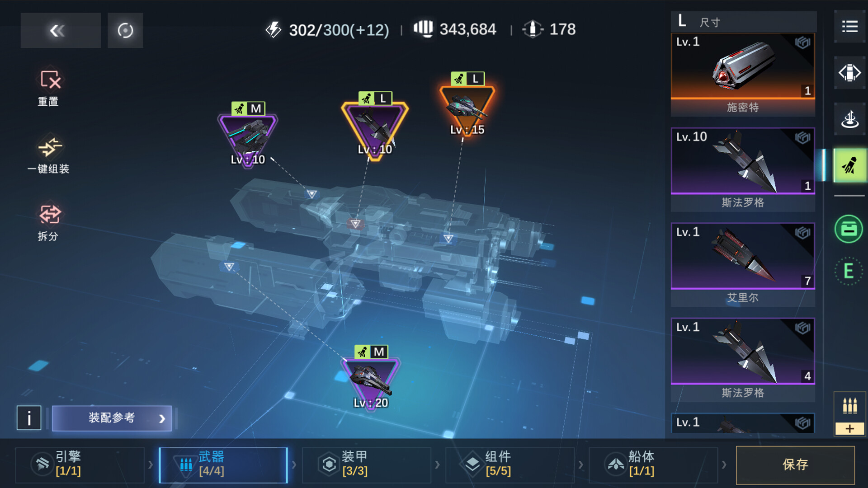Open the L 尺寸 size filter header

[x=743, y=21]
